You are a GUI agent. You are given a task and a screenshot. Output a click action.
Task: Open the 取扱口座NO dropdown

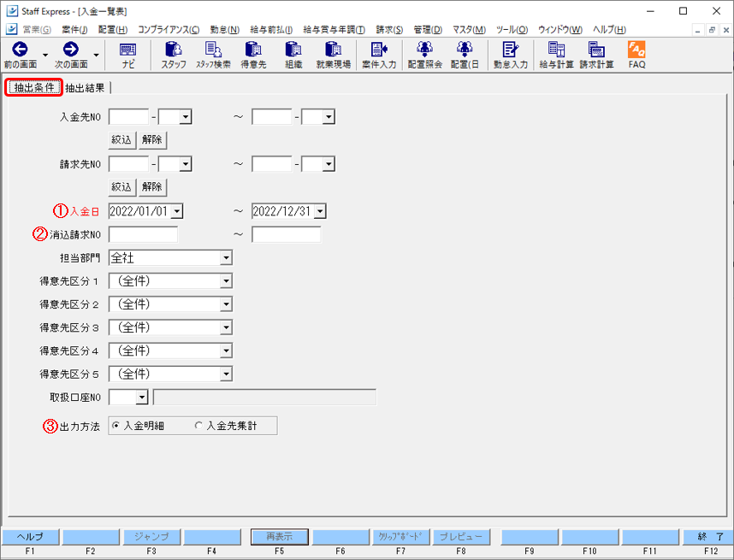142,398
